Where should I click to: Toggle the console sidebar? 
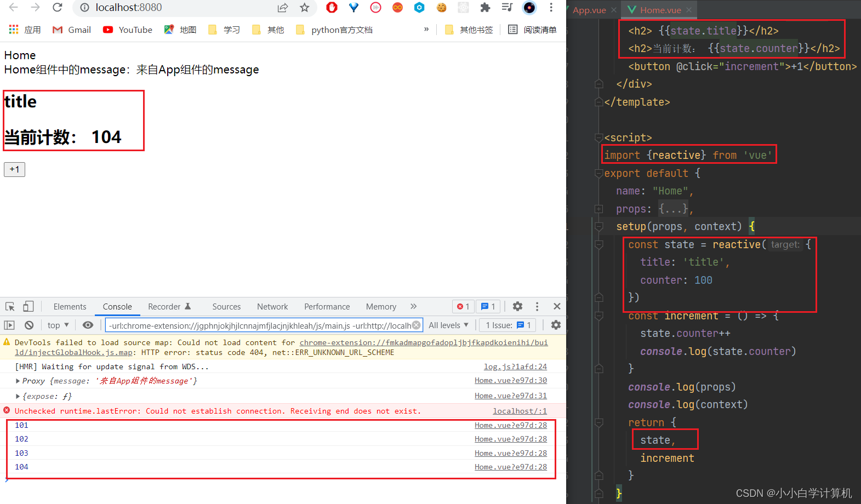[9, 325]
